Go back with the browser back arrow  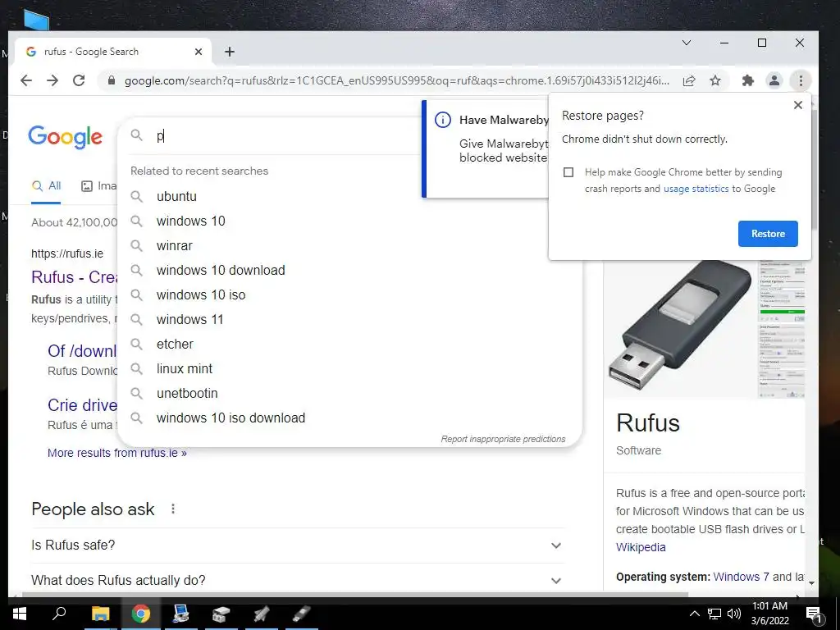point(25,81)
